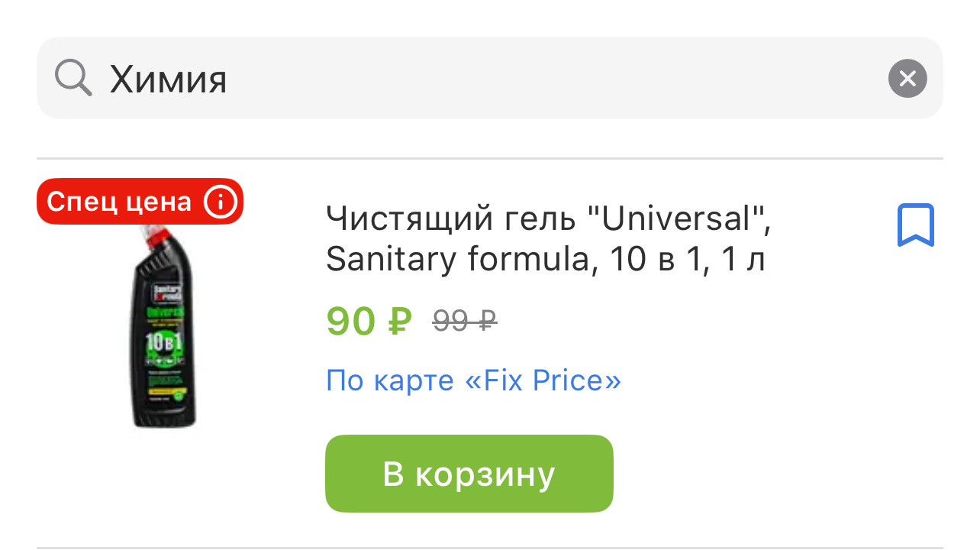Open info icon on the Спец цена badge
The image size is (980, 550).
(220, 202)
